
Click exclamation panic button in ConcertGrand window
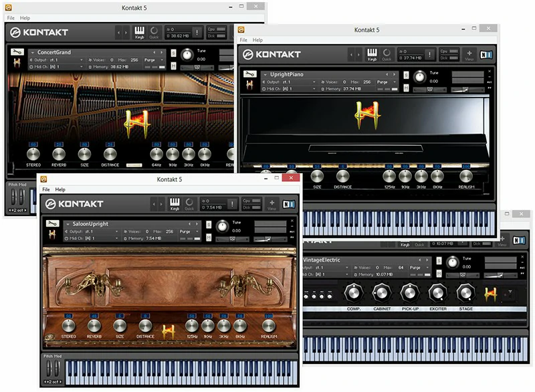tap(197, 32)
